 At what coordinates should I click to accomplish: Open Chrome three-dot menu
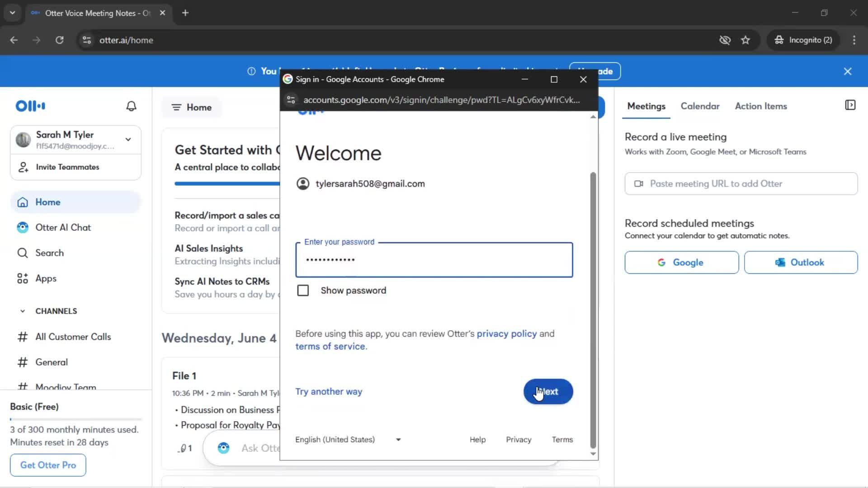(854, 40)
